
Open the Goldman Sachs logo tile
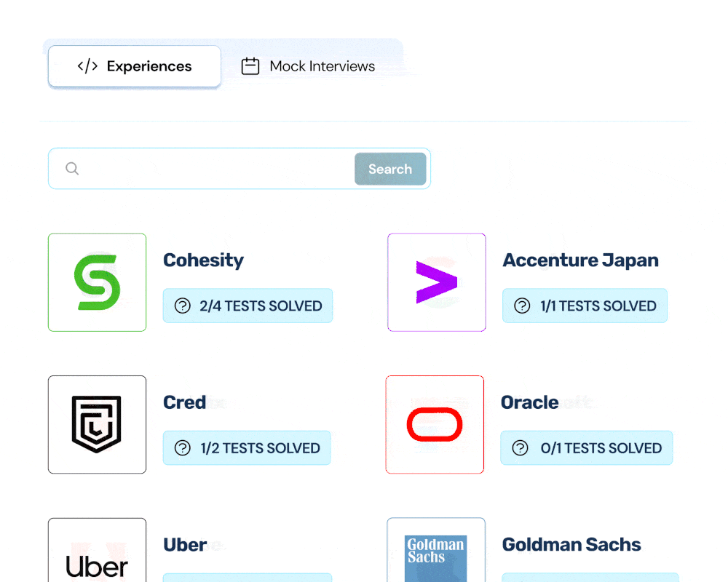pos(436,551)
